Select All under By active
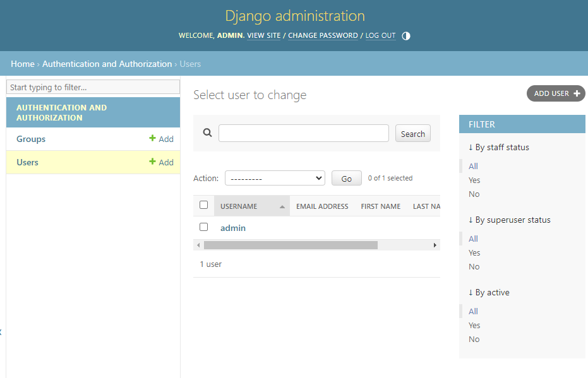 [x=473, y=312]
